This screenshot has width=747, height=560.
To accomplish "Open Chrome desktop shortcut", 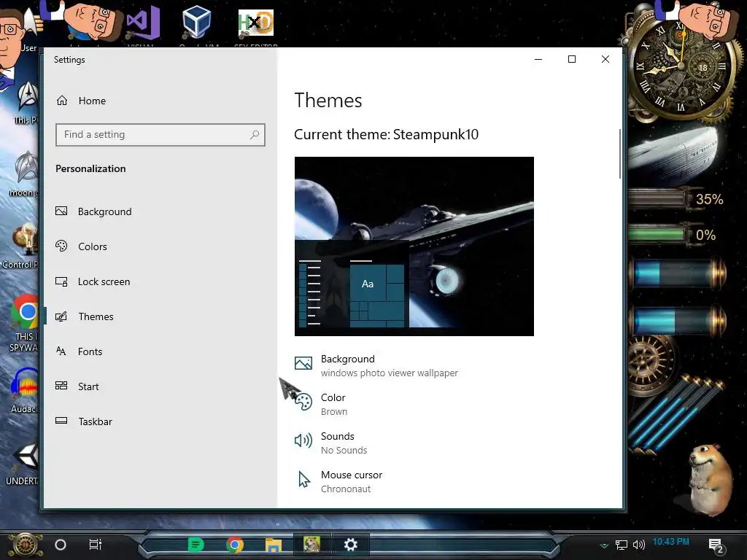I will point(25,323).
